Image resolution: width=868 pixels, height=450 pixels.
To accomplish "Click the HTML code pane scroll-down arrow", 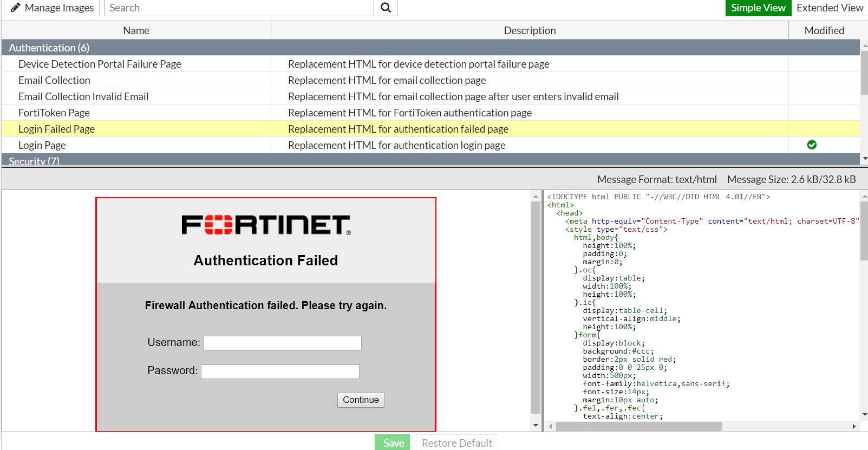I will click(864, 415).
